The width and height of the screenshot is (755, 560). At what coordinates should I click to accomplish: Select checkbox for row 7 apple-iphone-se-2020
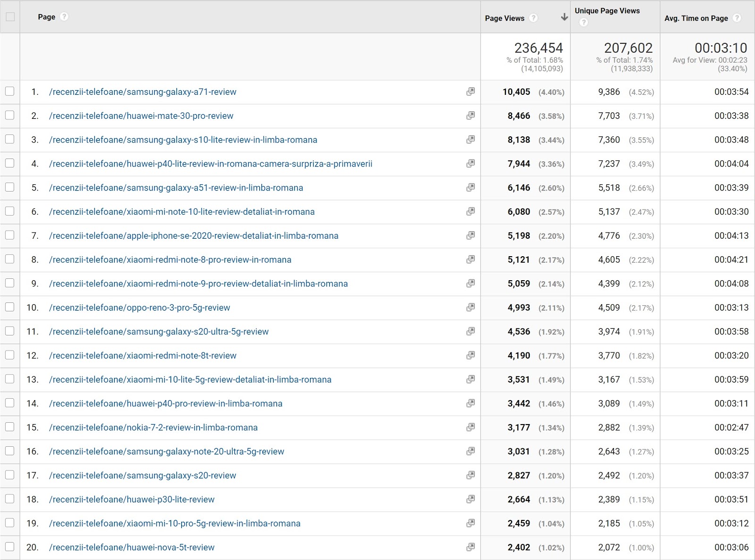[10, 235]
